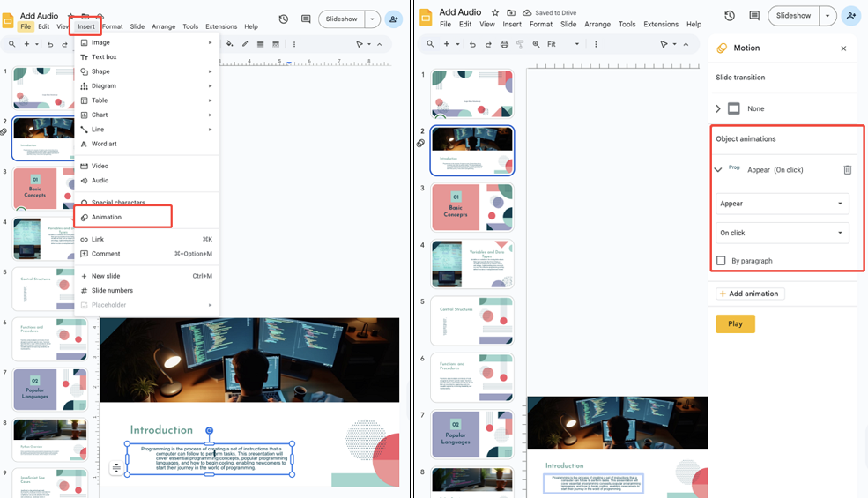Click zoom magnifier icon in right toolbar
This screenshot has height=498, width=868.
point(536,44)
